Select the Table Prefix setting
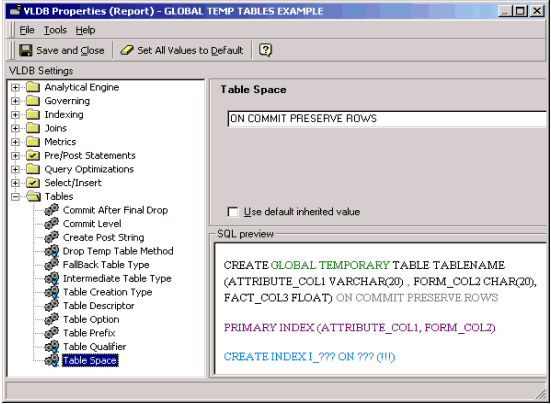The height and width of the screenshot is (404, 551). pos(89,333)
